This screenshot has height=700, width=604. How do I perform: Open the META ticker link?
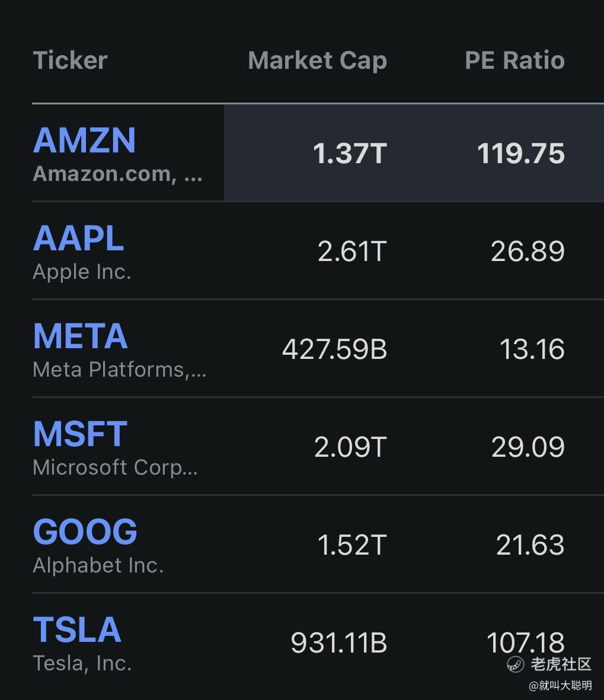80,336
